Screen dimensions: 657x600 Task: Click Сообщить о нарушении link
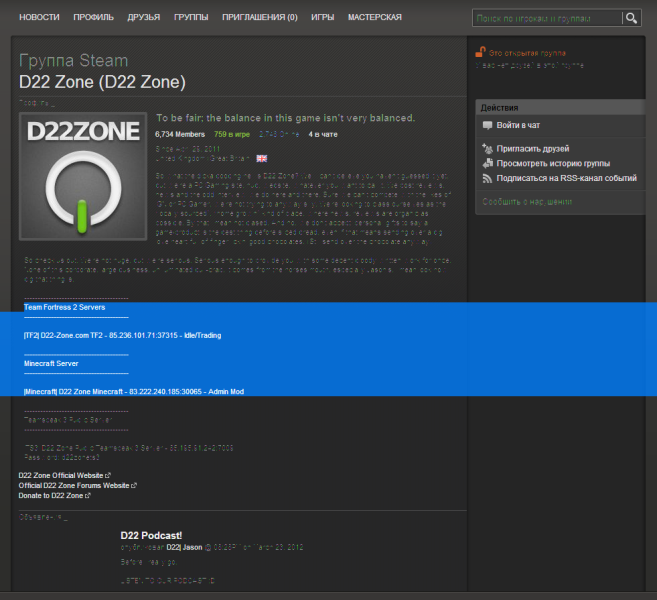click(527, 202)
